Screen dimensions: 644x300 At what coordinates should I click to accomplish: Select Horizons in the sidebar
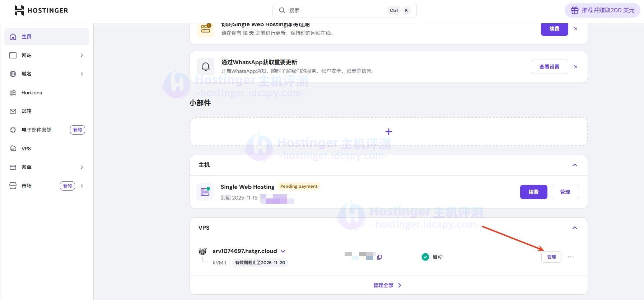click(32, 93)
